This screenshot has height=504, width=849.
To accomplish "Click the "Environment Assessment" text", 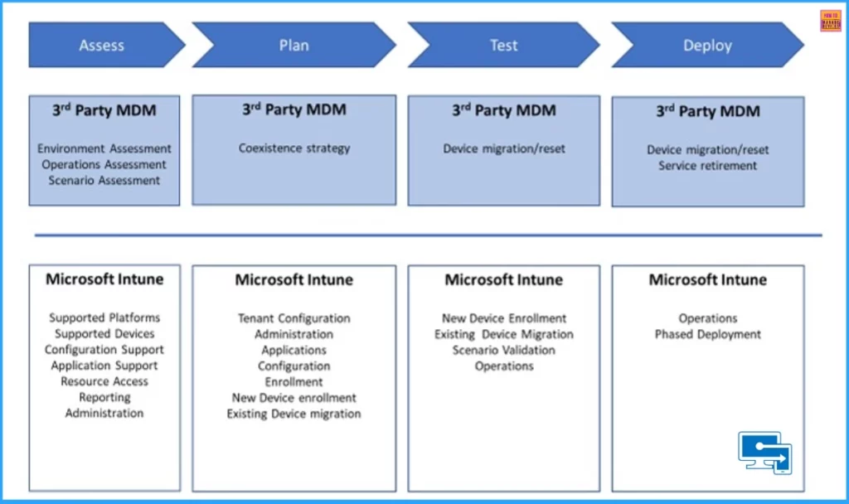I will coord(104,148).
